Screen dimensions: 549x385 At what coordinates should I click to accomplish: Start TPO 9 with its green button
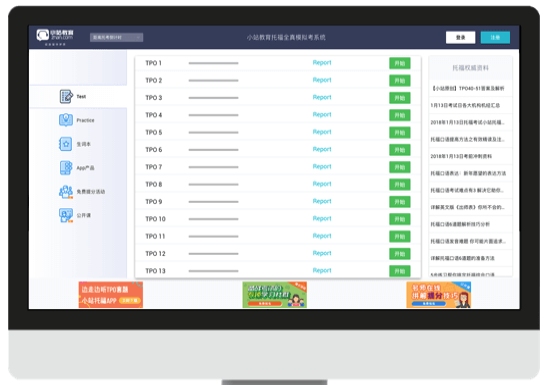click(400, 202)
